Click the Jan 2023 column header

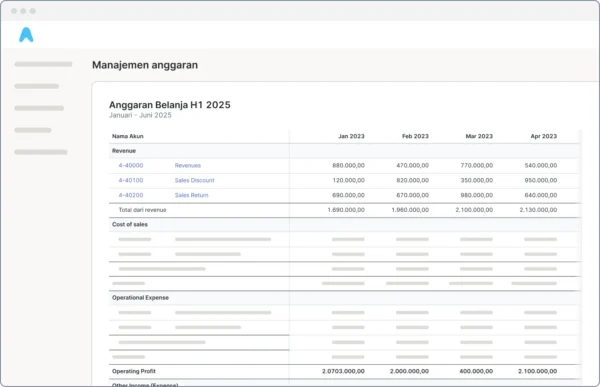351,136
